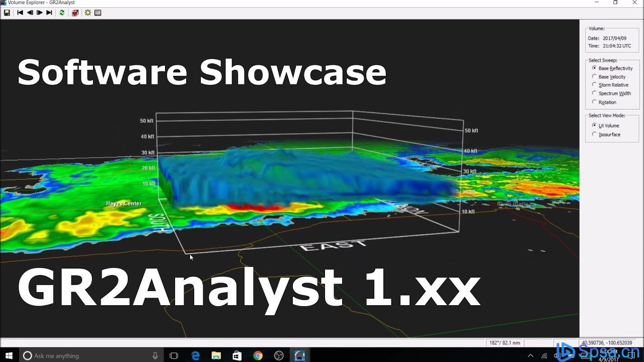Click the Cortana microphone icon
The image size is (644, 362).
tap(155, 355)
